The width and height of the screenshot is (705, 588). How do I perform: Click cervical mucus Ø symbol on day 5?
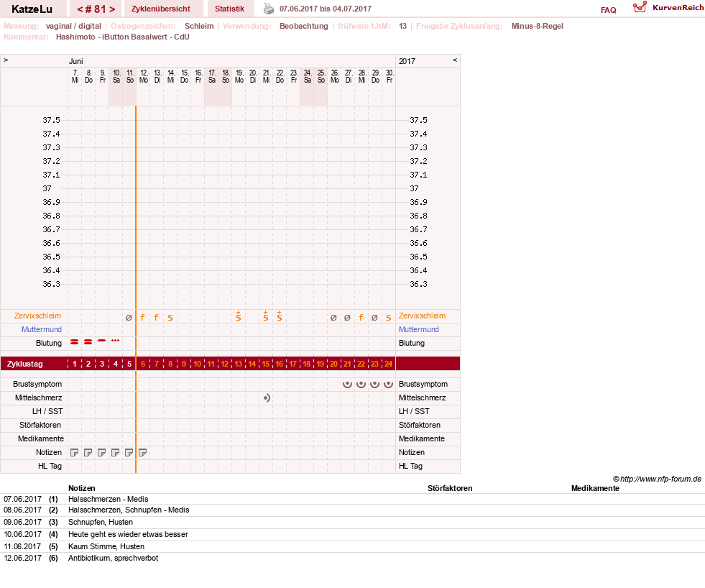point(129,318)
